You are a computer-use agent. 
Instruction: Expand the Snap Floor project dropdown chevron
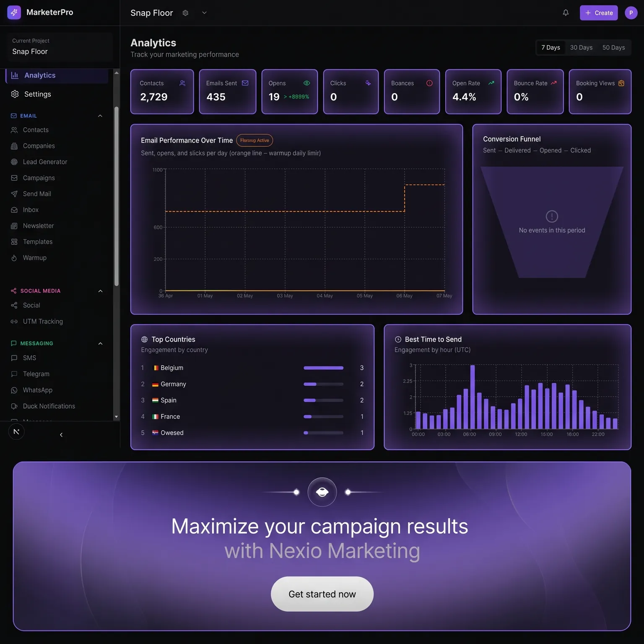pyautogui.click(x=204, y=13)
